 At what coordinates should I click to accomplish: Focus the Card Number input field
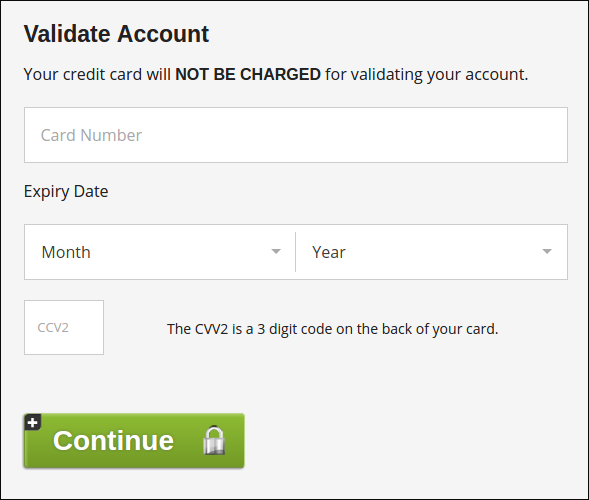click(296, 135)
